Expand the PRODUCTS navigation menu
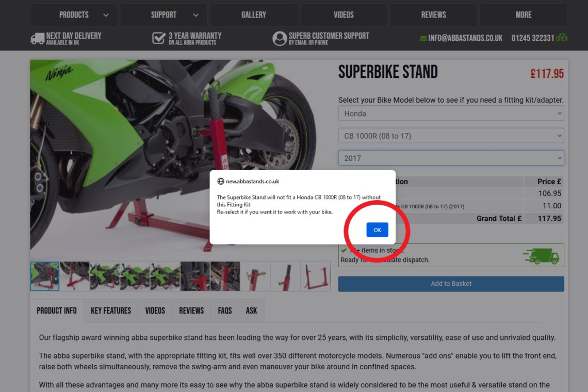Screen dimensions: 588x392 pyautogui.click(x=74, y=15)
